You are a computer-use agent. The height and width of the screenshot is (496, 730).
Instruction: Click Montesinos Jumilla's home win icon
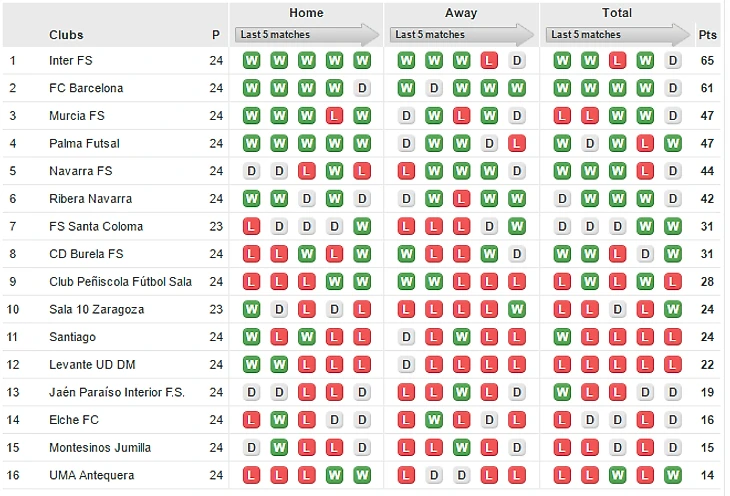(279, 447)
